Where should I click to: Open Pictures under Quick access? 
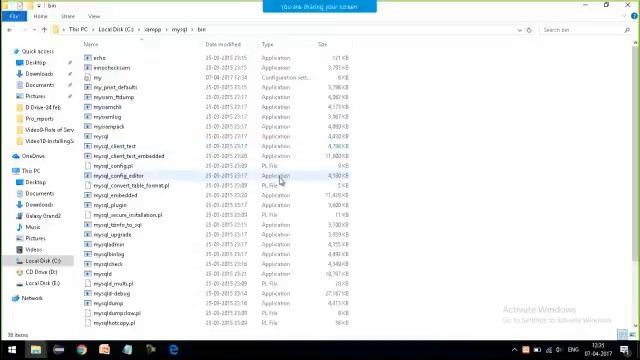click(35, 96)
